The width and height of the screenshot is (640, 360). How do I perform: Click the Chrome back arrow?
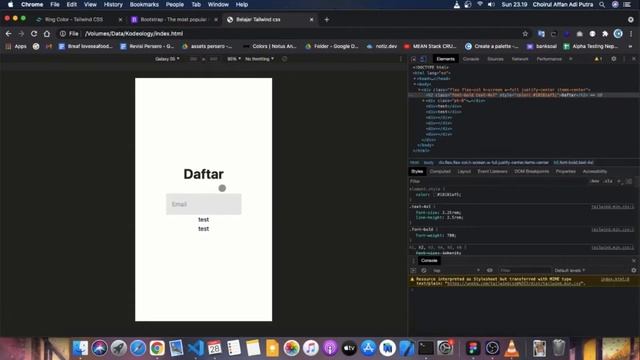(9, 33)
